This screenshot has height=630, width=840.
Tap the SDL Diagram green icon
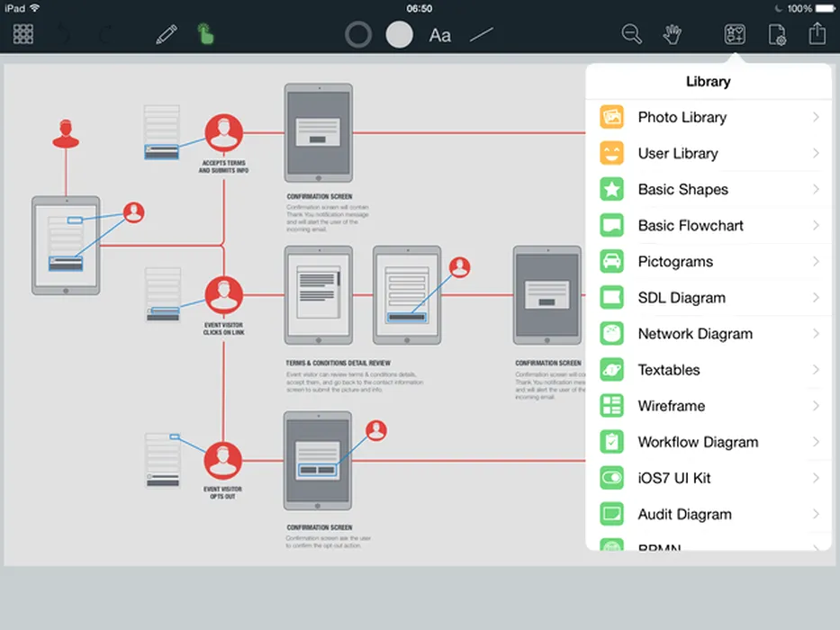[611, 298]
